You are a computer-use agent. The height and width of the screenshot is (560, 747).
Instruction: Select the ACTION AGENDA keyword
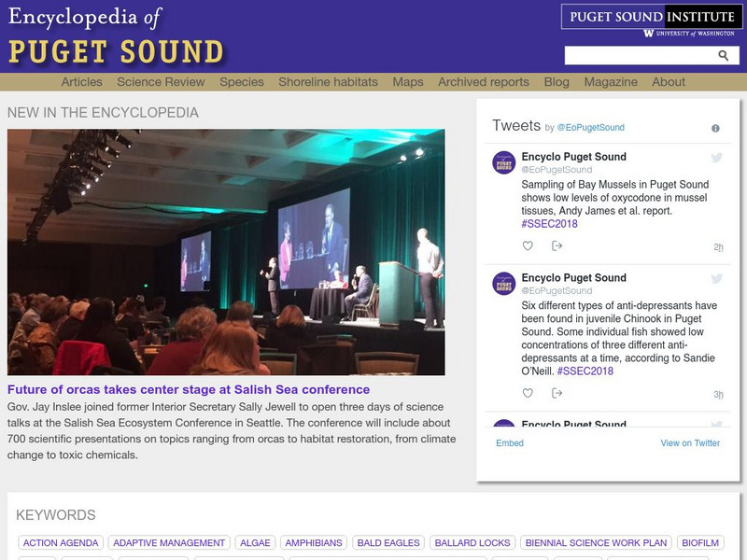pos(61,543)
